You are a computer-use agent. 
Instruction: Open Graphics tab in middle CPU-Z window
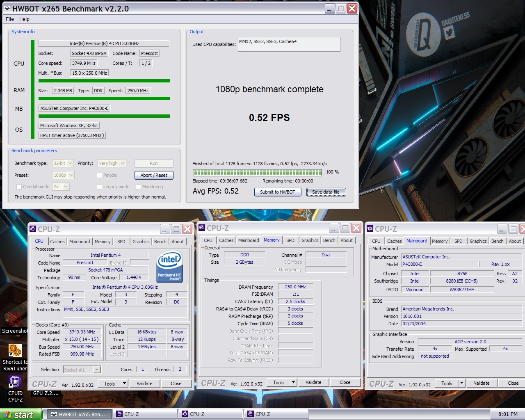(x=310, y=240)
